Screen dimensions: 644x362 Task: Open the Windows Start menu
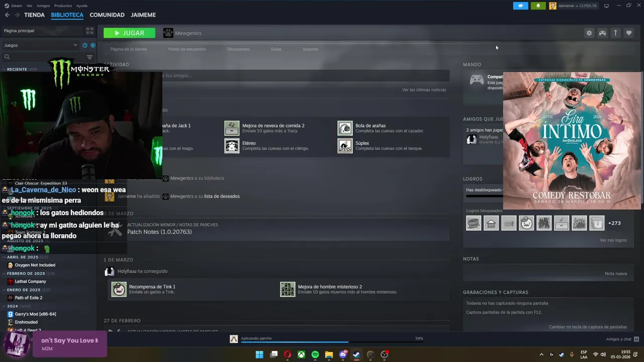pos(259,355)
